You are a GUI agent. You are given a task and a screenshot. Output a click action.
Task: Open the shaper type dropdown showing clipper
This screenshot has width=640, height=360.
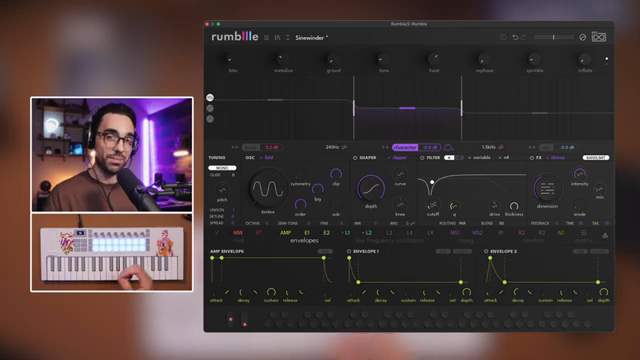point(397,158)
